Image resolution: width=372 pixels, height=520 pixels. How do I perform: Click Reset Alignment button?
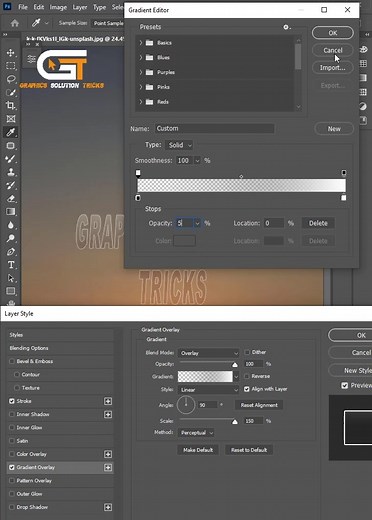[x=259, y=405]
